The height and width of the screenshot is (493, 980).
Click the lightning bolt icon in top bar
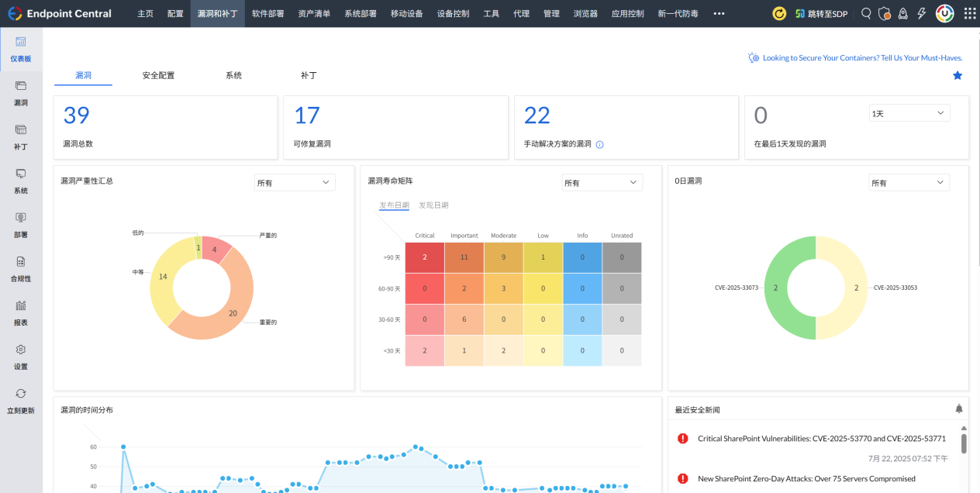920,13
